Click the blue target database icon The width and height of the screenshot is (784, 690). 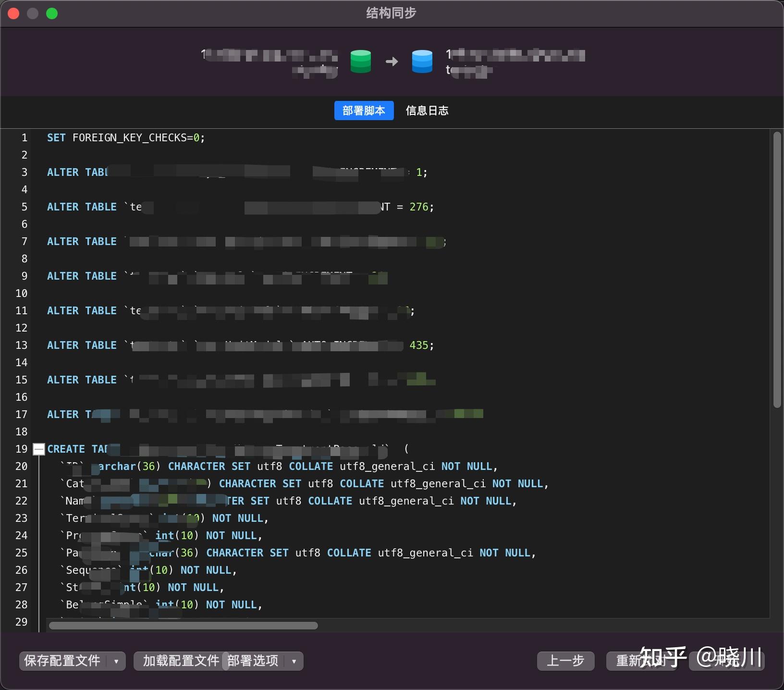(421, 62)
